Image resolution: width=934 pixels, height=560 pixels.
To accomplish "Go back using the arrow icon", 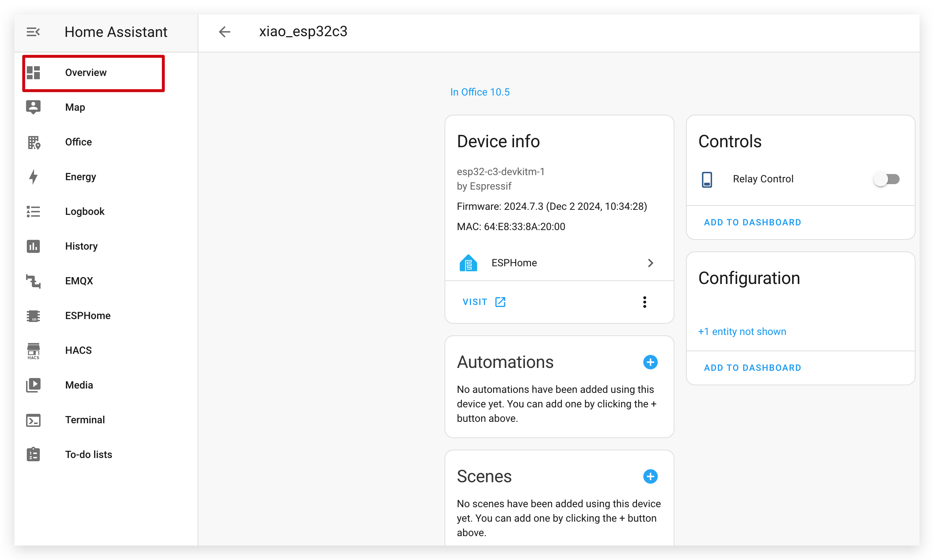I will [x=224, y=32].
